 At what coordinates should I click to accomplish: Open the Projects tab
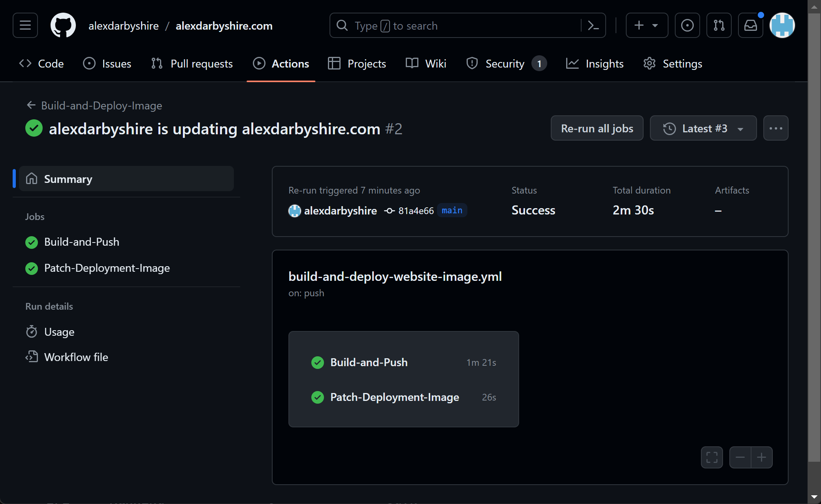pyautogui.click(x=357, y=64)
